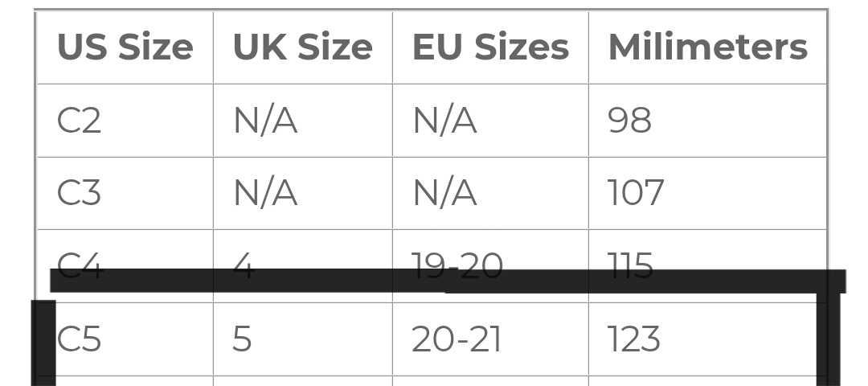Screen dimensions: 868x386
Task: Click UK size 4 cell
Action: pos(303,266)
